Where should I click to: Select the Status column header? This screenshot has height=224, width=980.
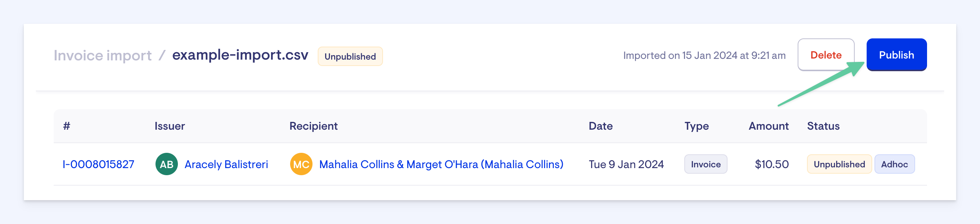823,126
